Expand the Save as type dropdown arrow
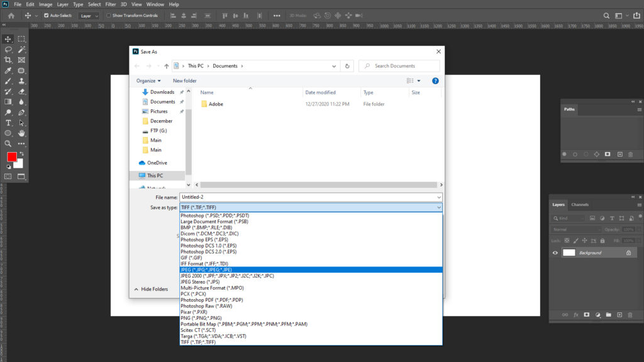 [438, 207]
